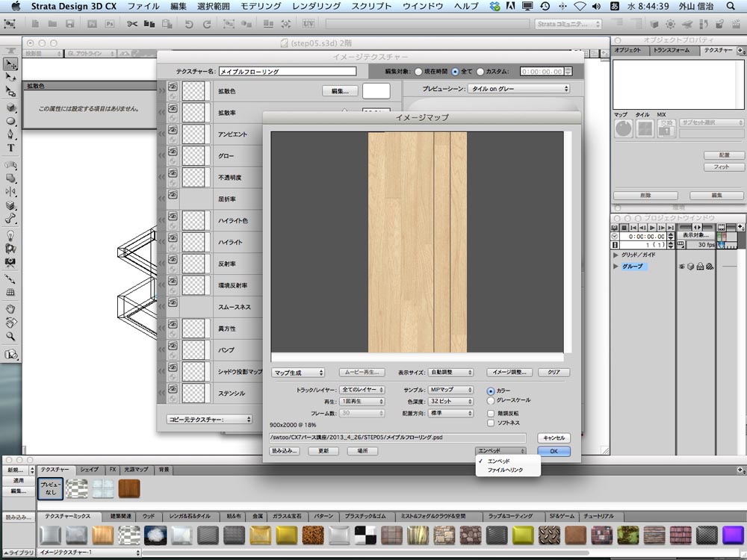Viewport: 747px width, 560px height.
Task: Select the camera tool in toolbox
Action: point(10,262)
